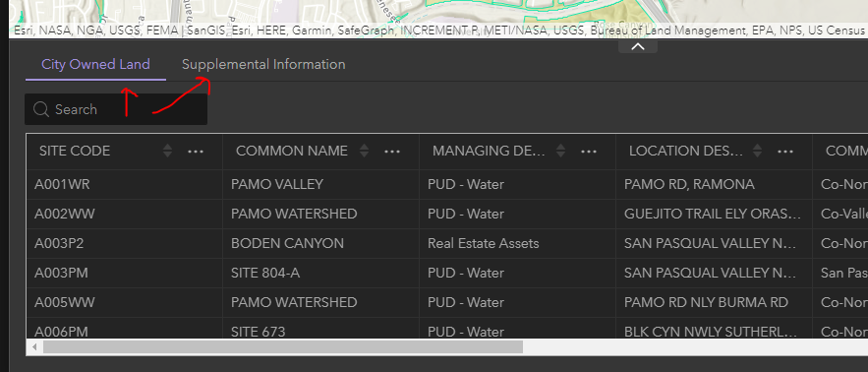Open SITE CODE column options menu
The width and height of the screenshot is (868, 372).
click(x=196, y=151)
